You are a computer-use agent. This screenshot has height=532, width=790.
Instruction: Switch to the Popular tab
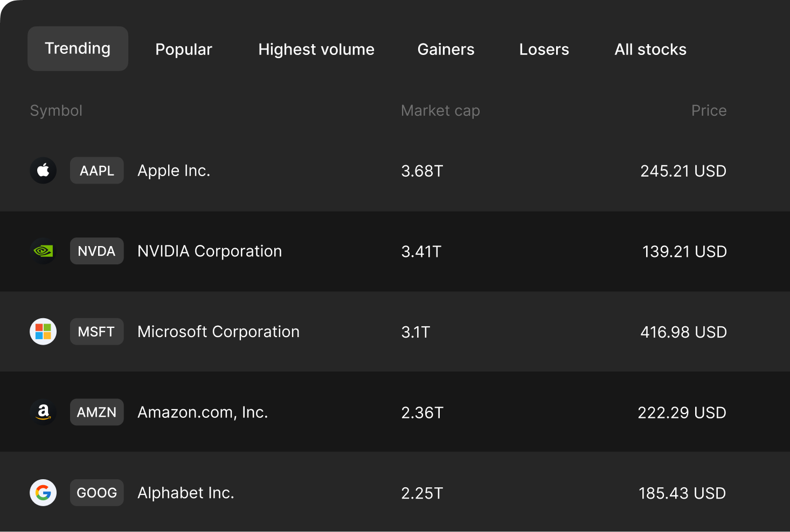(184, 50)
